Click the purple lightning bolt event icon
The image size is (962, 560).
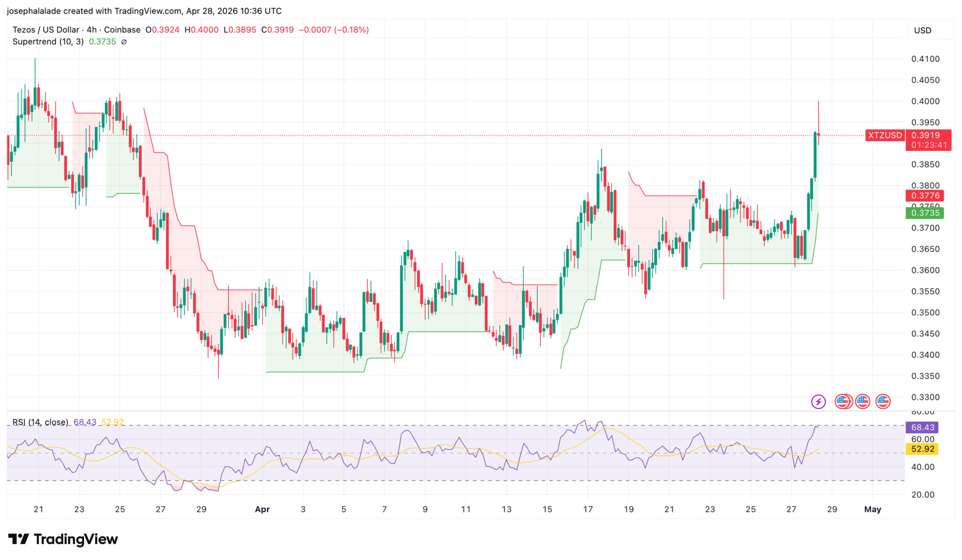818,401
